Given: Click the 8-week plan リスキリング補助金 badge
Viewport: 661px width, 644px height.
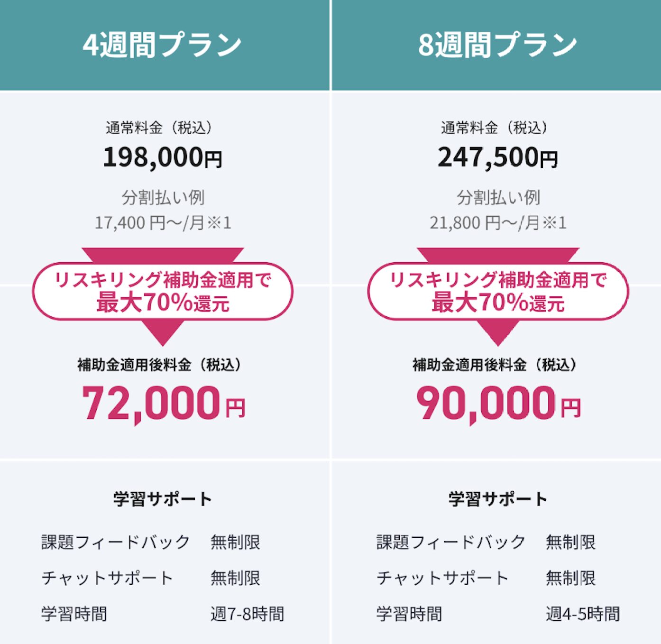Looking at the screenshot, I should click(498, 291).
